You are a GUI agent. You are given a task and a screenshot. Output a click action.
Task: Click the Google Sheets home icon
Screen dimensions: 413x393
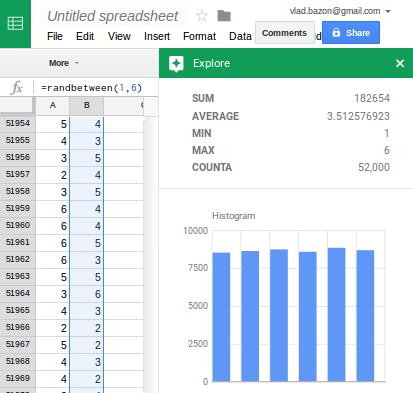pos(15,24)
